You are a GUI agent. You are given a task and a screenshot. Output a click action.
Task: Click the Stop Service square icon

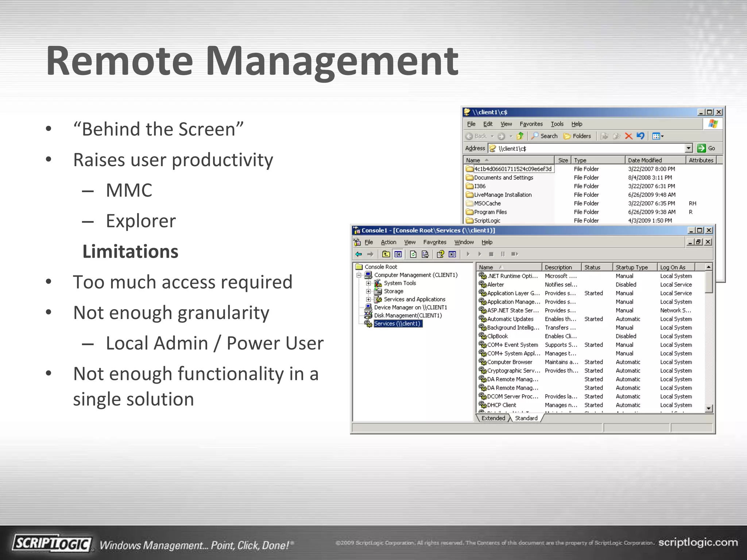(x=491, y=254)
